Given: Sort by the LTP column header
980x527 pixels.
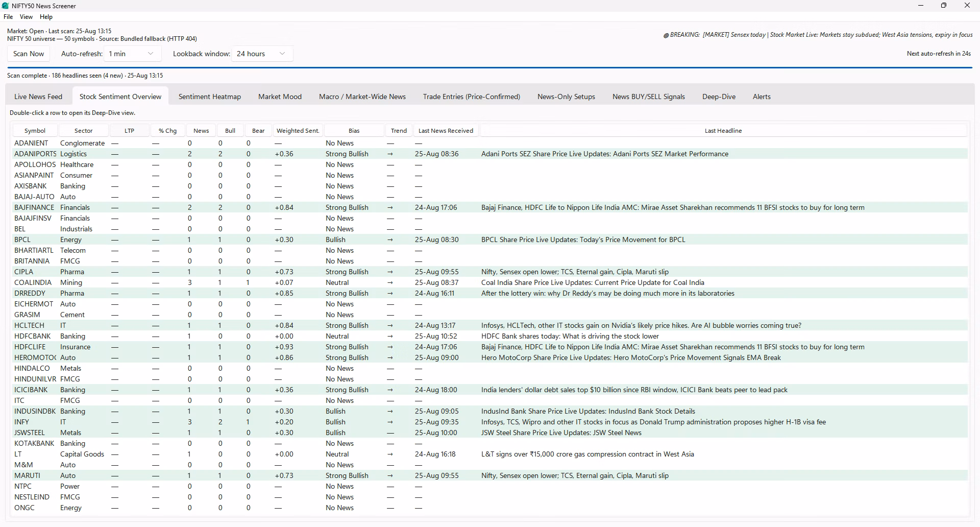Looking at the screenshot, I should click(130, 131).
